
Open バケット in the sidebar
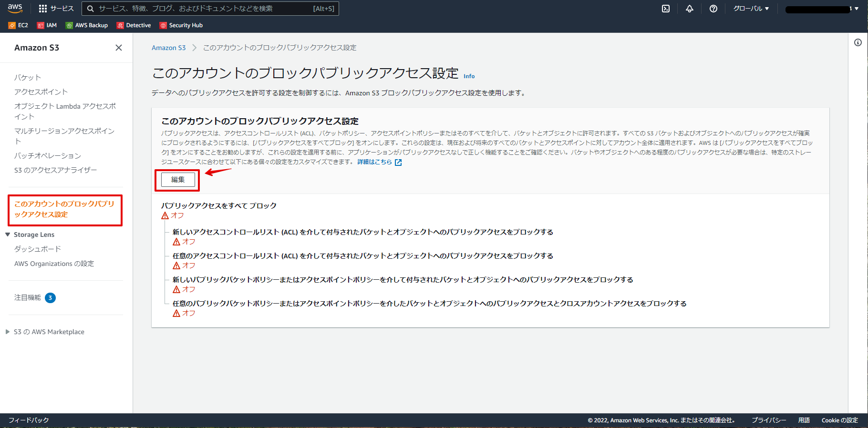[x=28, y=77]
